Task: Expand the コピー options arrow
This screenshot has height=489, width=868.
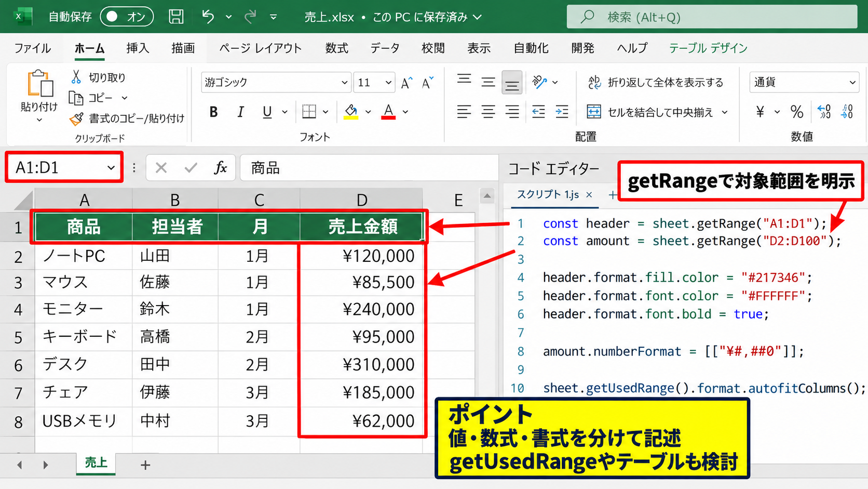Action: click(125, 98)
